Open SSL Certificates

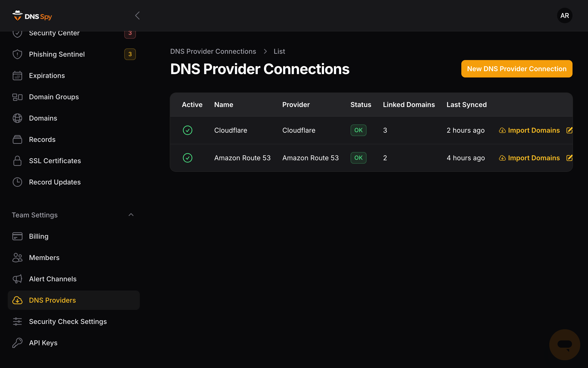click(74, 161)
